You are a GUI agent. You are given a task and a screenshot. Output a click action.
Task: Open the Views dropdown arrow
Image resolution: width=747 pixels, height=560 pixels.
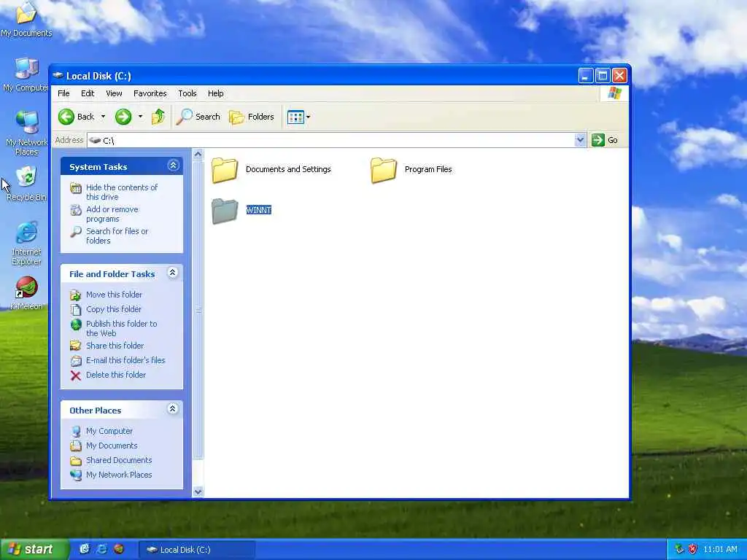tap(309, 117)
